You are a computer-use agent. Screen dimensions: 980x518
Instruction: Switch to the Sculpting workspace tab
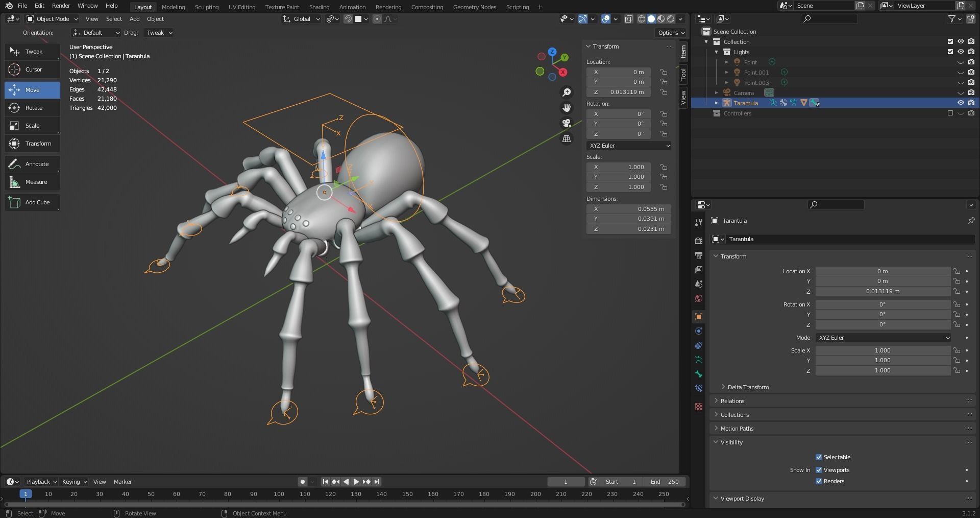pos(207,7)
